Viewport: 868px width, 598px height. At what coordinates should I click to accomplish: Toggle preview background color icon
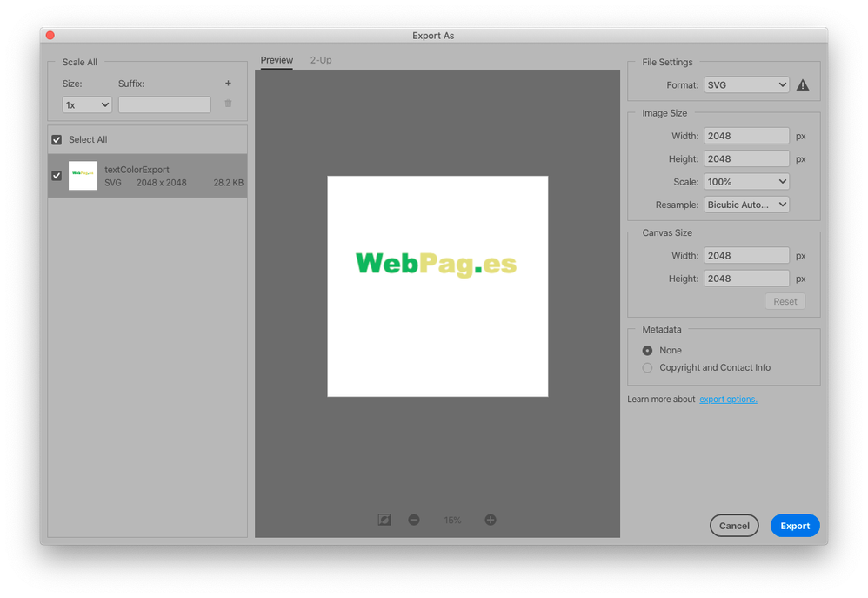click(x=384, y=520)
